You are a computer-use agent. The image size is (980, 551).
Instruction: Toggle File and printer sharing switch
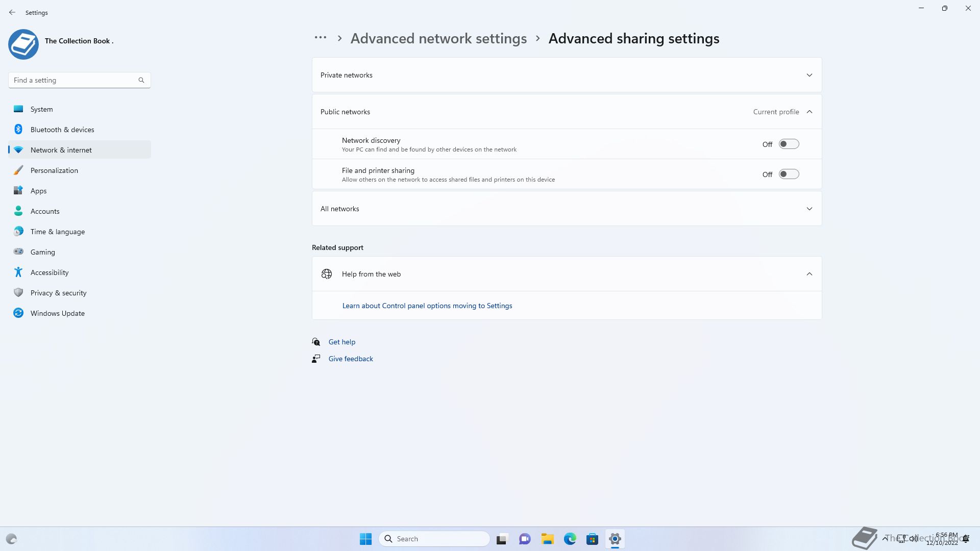[789, 174]
